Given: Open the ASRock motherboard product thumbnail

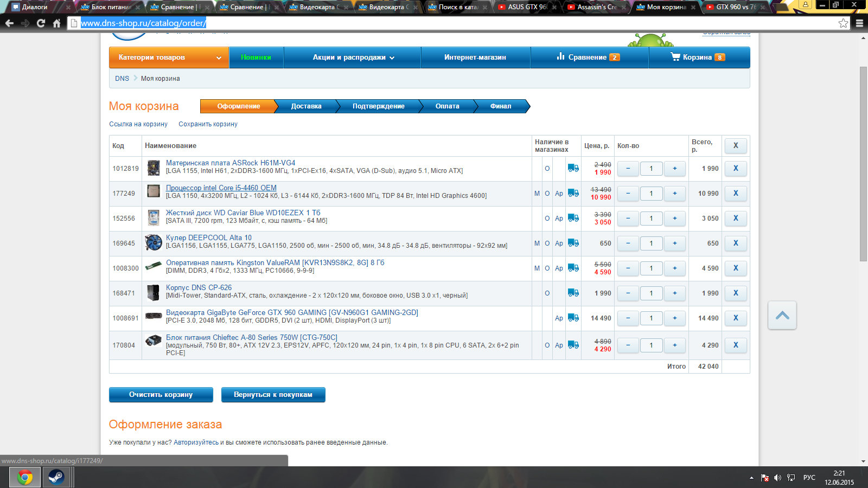Looking at the screenshot, I should pyautogui.click(x=154, y=168).
